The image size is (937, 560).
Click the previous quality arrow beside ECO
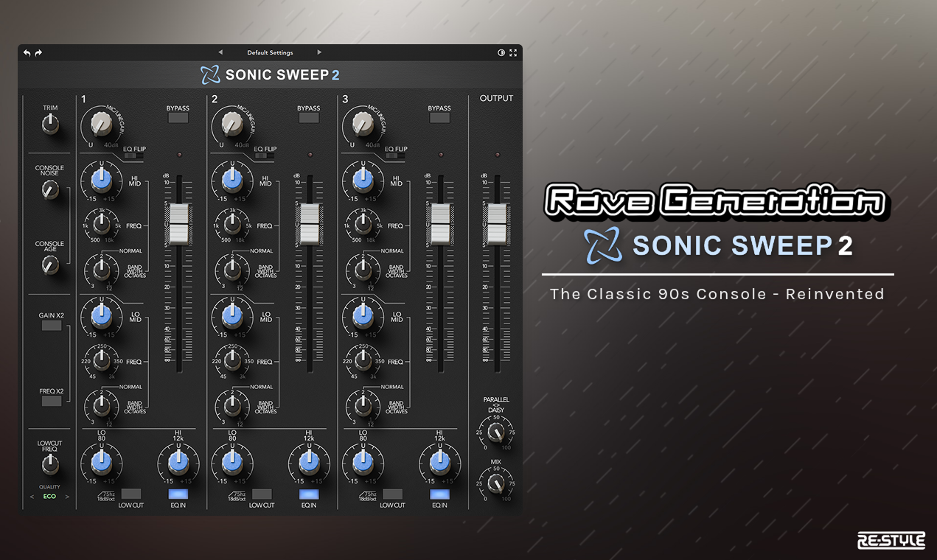pos(31,496)
